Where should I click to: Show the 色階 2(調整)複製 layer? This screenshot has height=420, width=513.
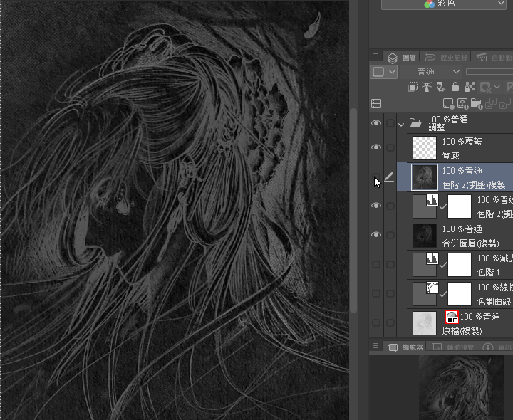[x=376, y=177]
